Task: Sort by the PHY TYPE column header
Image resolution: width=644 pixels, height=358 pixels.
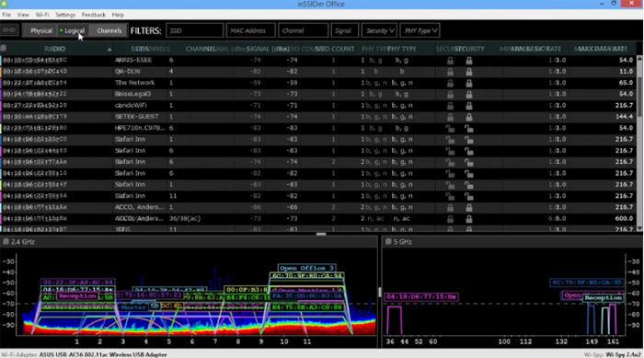Action: [x=401, y=49]
